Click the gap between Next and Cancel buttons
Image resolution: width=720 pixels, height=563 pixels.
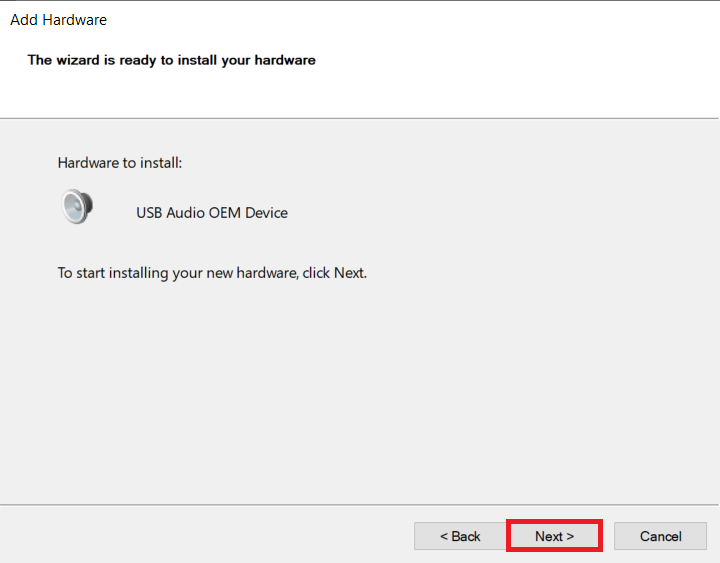tap(607, 536)
